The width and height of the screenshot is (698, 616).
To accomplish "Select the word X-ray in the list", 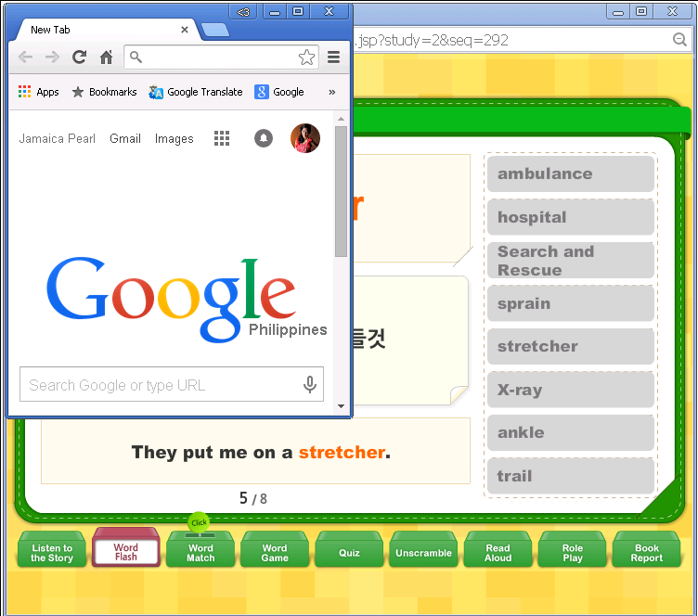I will pyautogui.click(x=571, y=390).
